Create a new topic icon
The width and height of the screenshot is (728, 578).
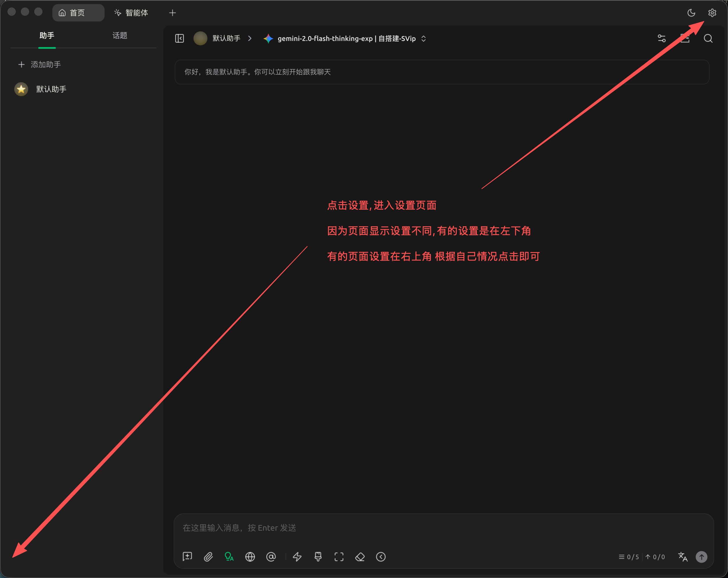click(x=187, y=557)
